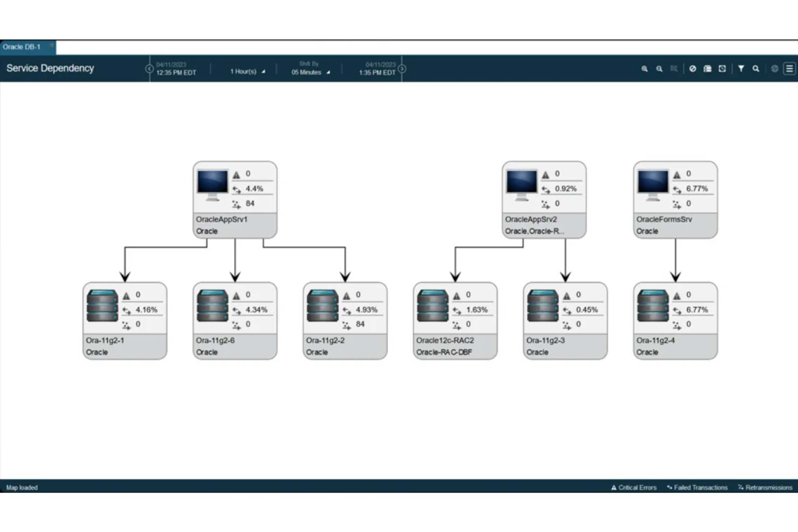The image size is (798, 532).
Task: Select the Filter funnel icon in toolbar
Action: click(741, 69)
